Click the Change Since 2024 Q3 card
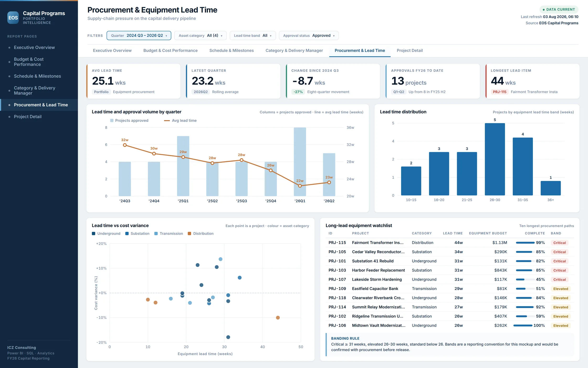This screenshot has height=368, width=588. coord(333,81)
